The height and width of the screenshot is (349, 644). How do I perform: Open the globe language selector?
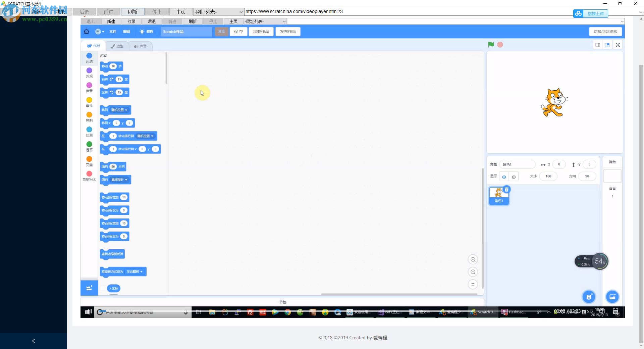point(100,32)
